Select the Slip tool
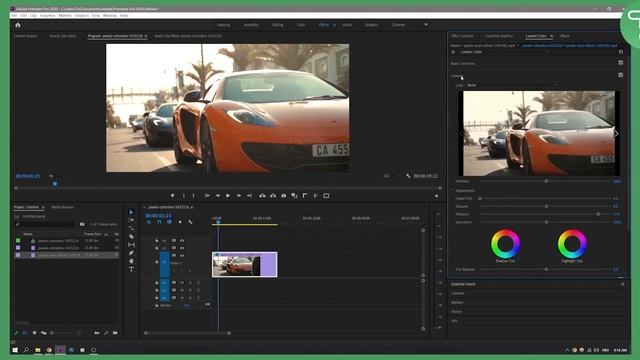The width and height of the screenshot is (640, 360). click(x=131, y=245)
